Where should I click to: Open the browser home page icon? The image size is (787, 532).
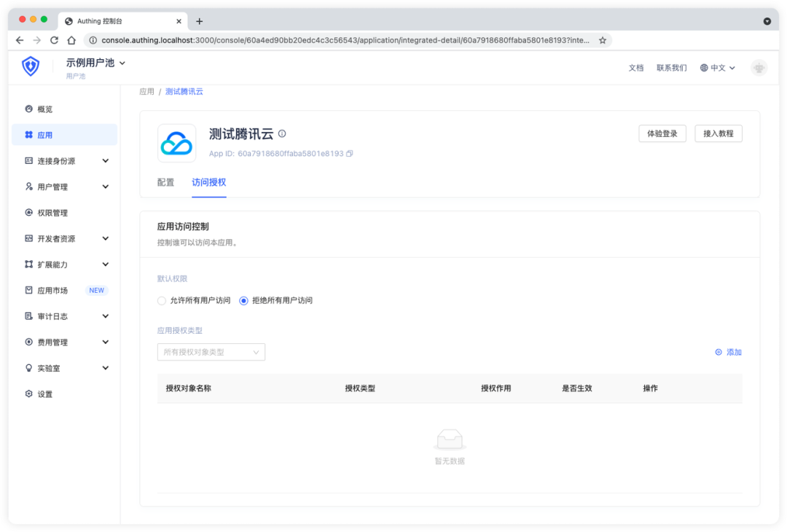coord(71,40)
